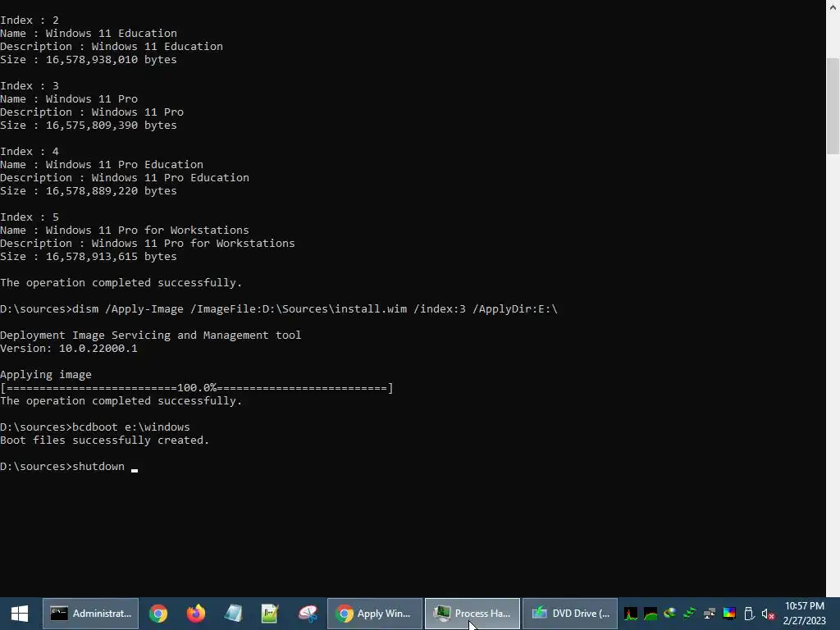
Task: Click the 'Applying image' line
Action: click(x=46, y=374)
